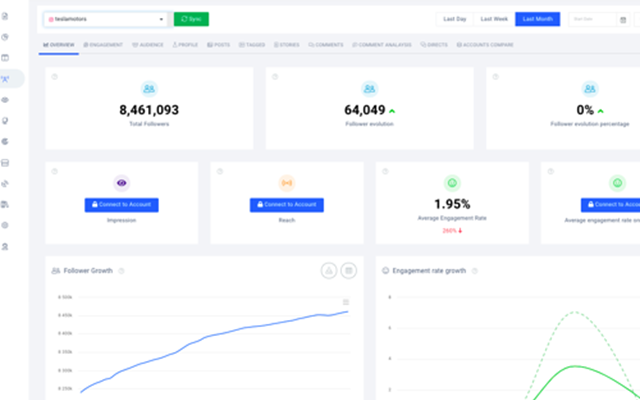Open the lightbulb icon in the left sidebar

pos(5,121)
